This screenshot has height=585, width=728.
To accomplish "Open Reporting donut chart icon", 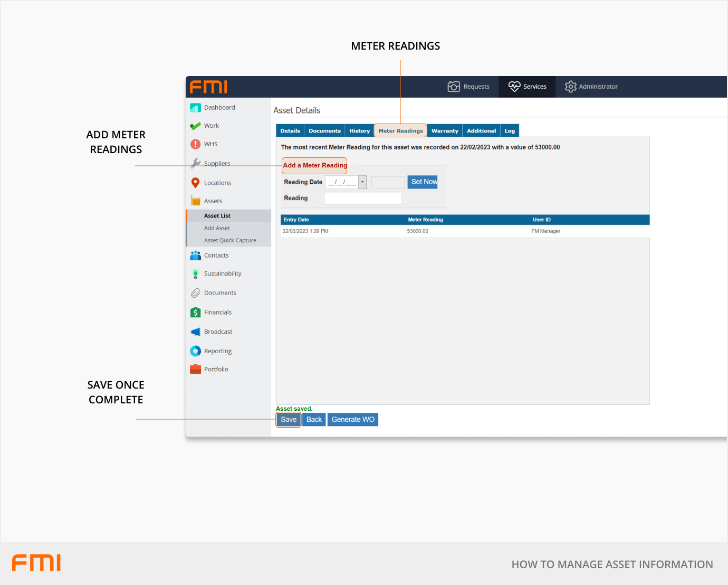I will click(195, 351).
